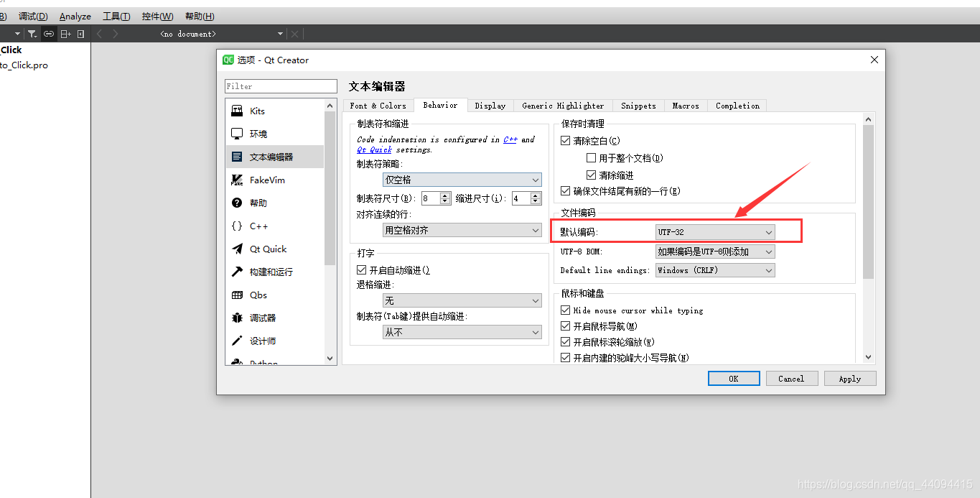
Task: Open the 帮助 question mark icon
Action: click(x=237, y=203)
